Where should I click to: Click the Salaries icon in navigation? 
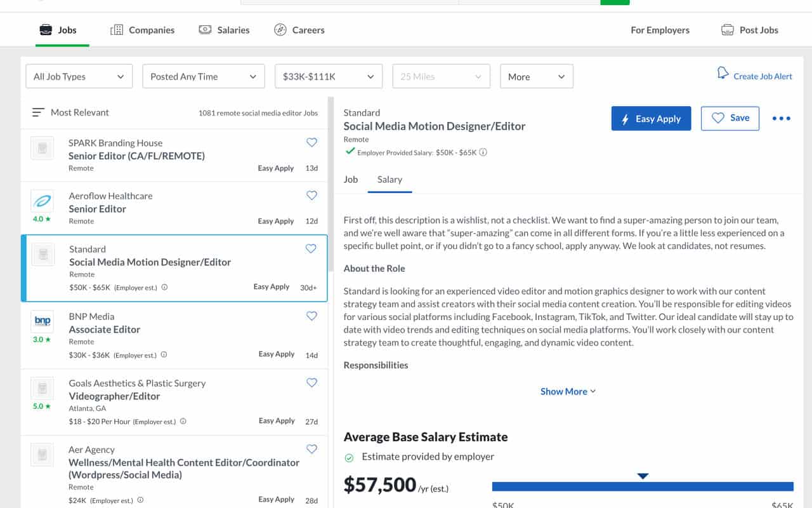[204, 29]
